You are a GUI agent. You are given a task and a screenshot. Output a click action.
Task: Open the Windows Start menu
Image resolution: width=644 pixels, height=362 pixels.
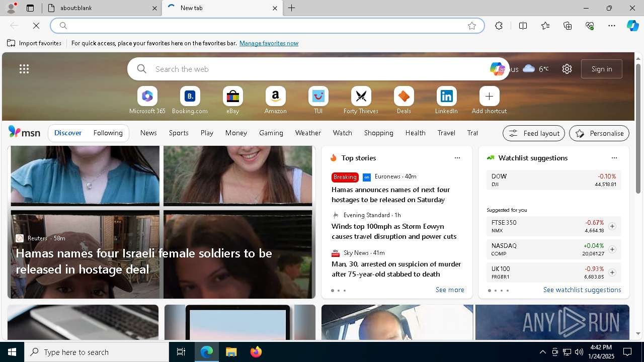12,352
